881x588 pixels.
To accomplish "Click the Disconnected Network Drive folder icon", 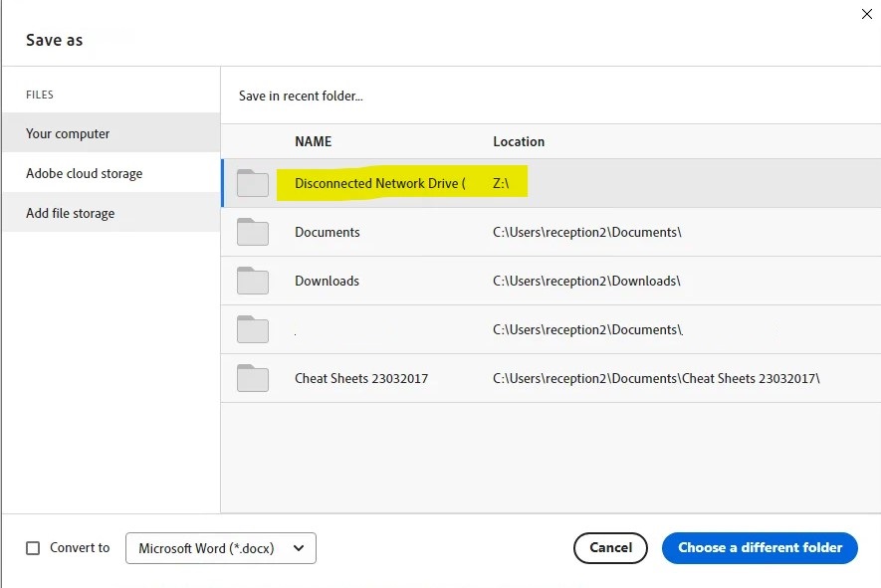I will coord(252,183).
